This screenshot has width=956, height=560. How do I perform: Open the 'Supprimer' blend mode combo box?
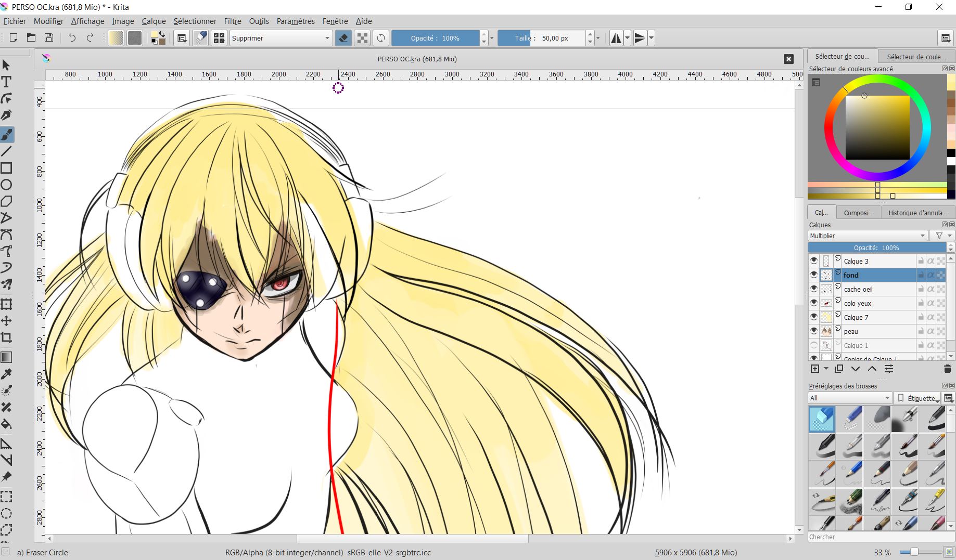coord(281,38)
